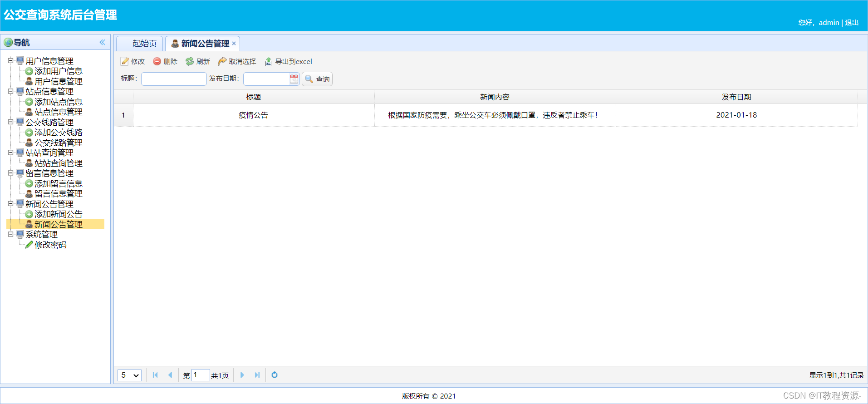Collapse the 导航 panel with double-arrow icon

tap(103, 42)
